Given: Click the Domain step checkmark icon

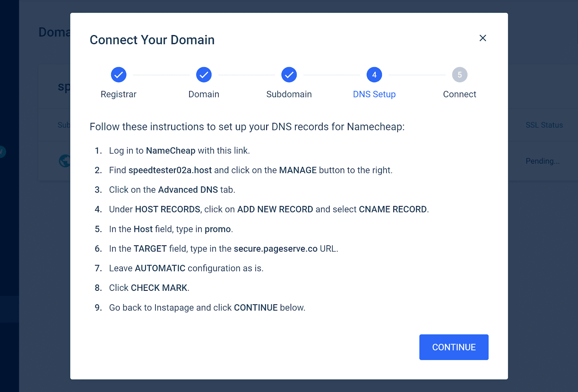Looking at the screenshot, I should pos(204,75).
